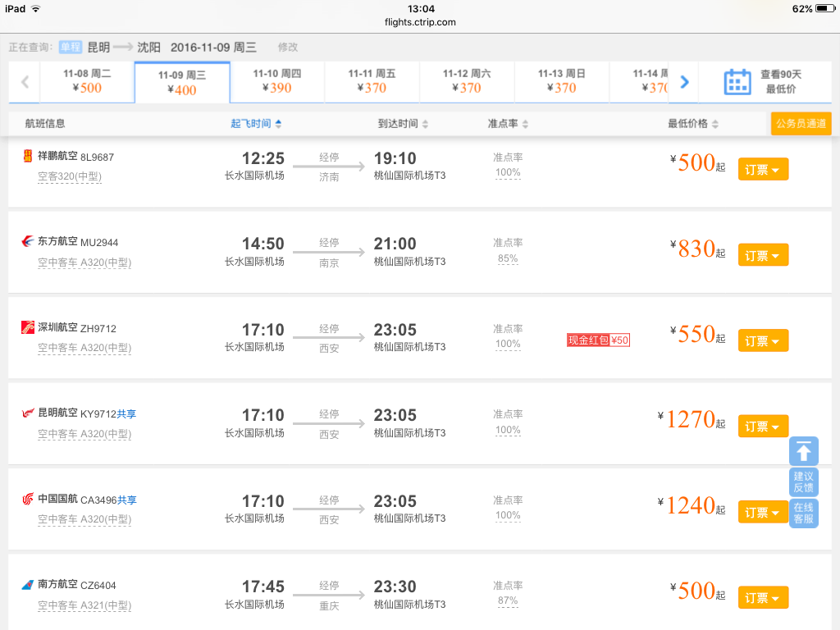Click battery status indicator

pos(825,8)
